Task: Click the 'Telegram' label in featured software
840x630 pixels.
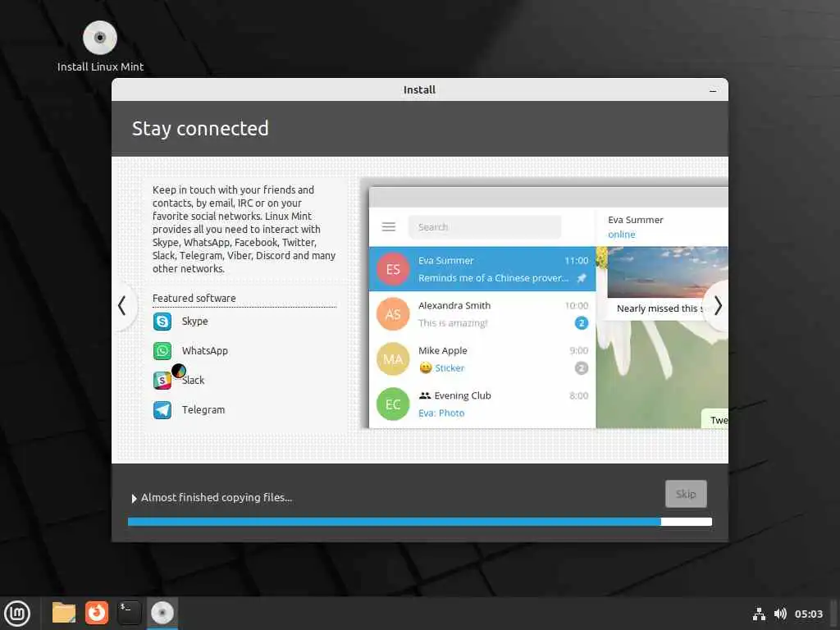Action: coord(203,410)
